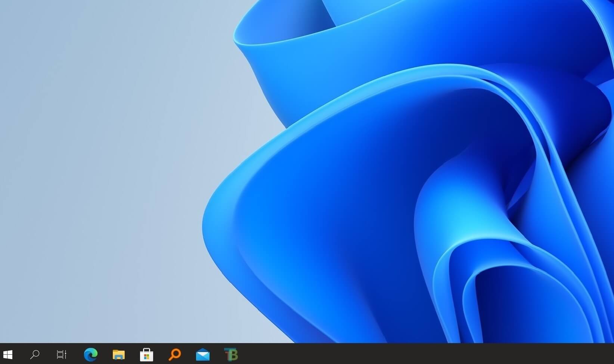Open the Mail app from taskbar
The image size is (614, 364).
[x=203, y=355]
